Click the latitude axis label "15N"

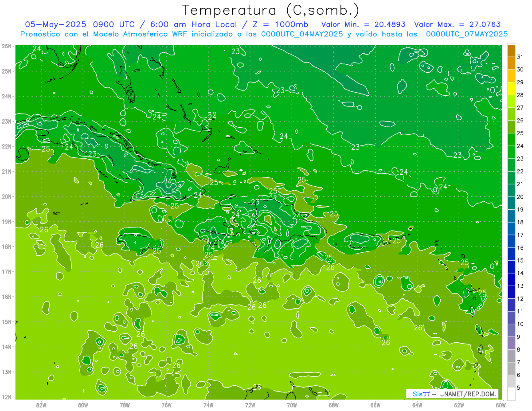[x=7, y=322]
